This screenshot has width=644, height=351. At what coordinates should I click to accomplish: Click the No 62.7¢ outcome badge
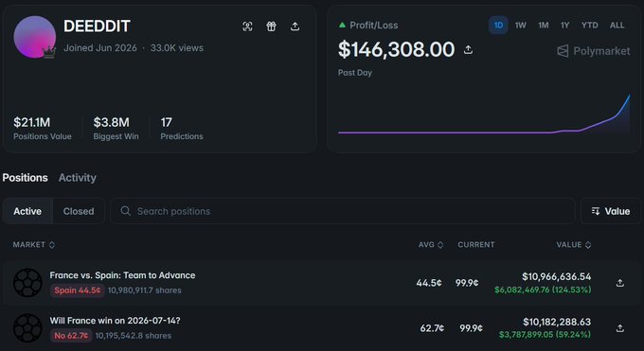tap(71, 336)
